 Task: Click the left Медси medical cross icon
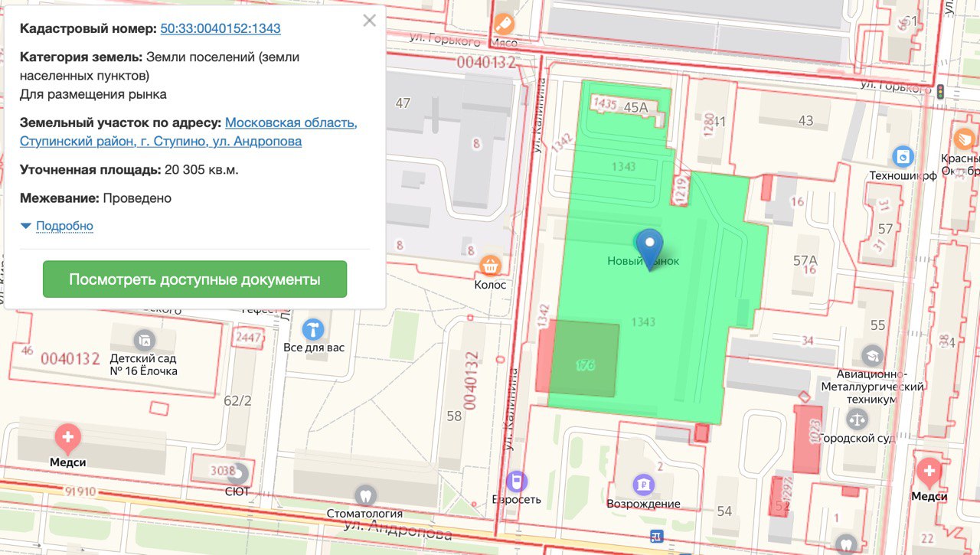point(68,439)
